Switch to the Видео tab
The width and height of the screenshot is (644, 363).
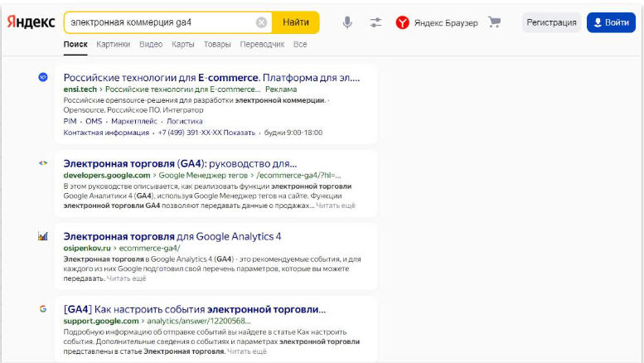click(151, 45)
